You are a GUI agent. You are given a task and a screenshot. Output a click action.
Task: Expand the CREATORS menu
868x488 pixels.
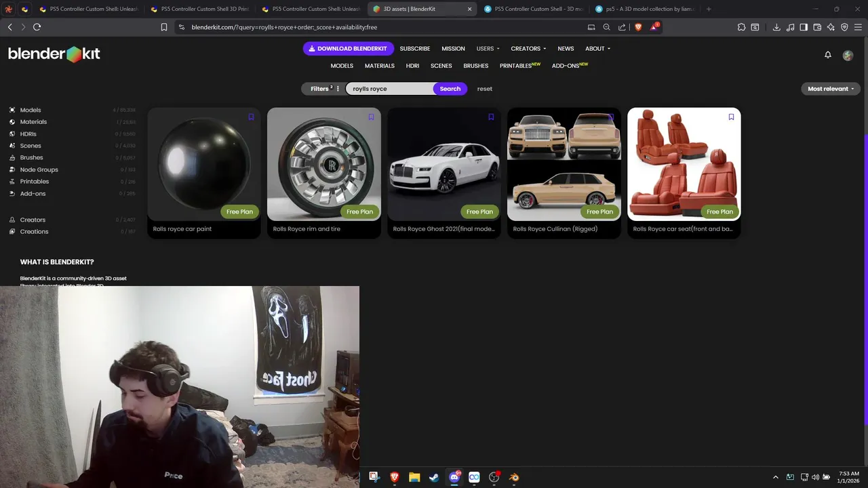tap(528, 49)
